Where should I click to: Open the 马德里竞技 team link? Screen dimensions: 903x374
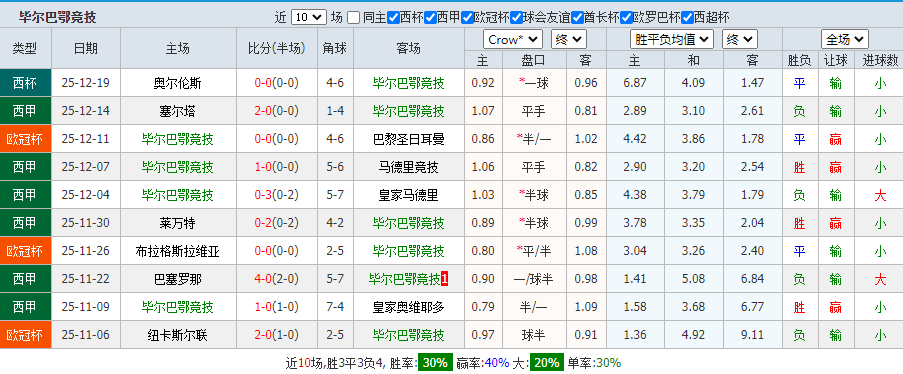(x=408, y=167)
